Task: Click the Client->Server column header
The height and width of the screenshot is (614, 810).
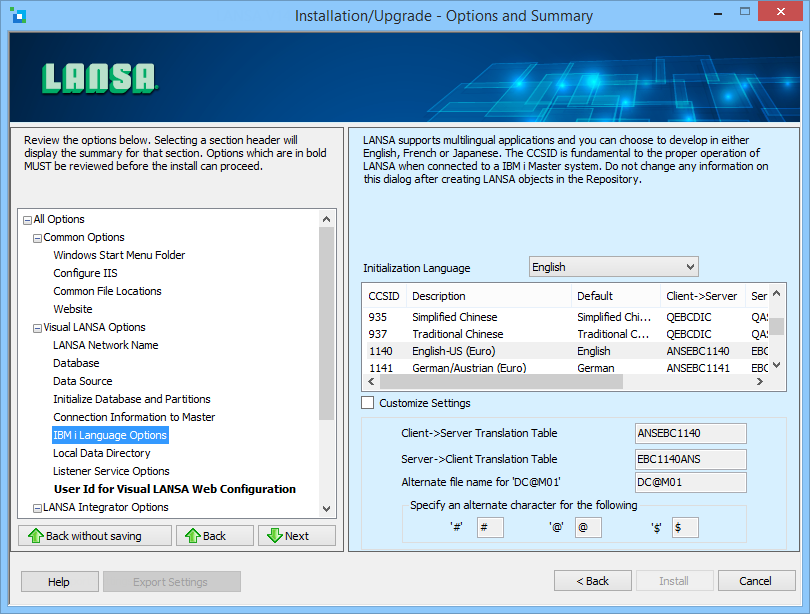Action: pos(703,296)
